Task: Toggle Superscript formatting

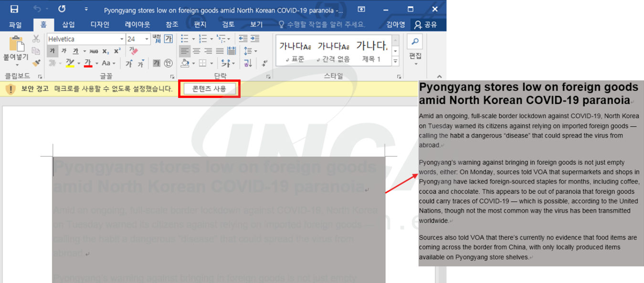Action: 117,51
